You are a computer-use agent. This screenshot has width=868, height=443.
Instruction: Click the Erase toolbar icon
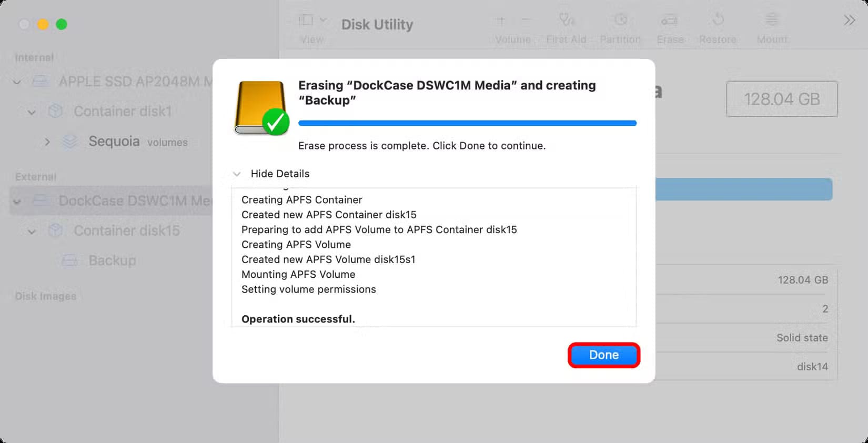[x=670, y=21]
